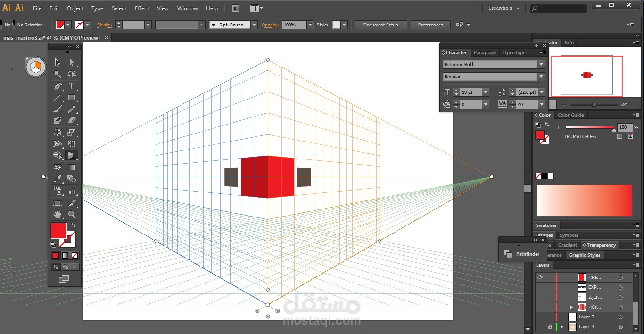Select the Free Transform tool
This screenshot has width=644, height=334.
pos(72,144)
